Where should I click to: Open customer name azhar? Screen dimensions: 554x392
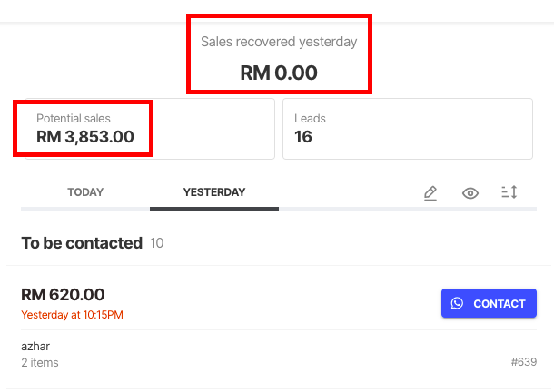(35, 347)
